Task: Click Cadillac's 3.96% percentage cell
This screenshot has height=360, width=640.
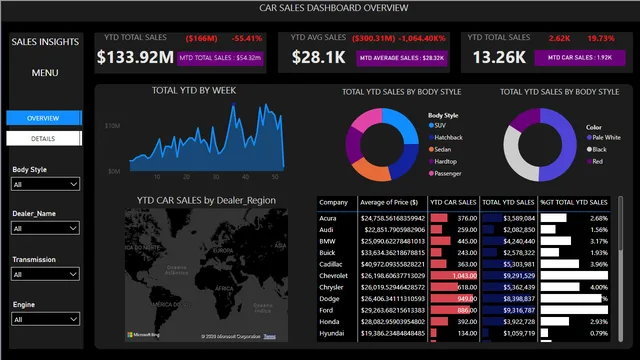Action: point(574,264)
